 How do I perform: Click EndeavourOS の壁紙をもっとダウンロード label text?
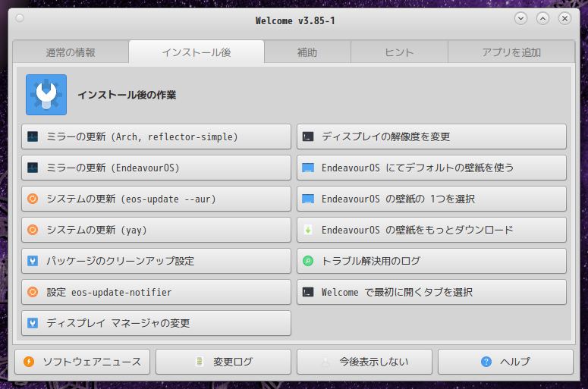click(x=417, y=230)
